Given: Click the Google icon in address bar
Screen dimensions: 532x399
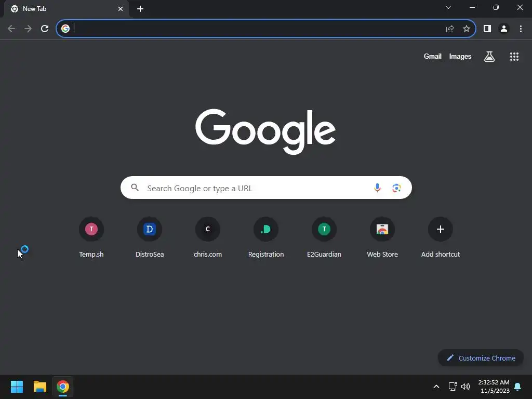Looking at the screenshot, I should click(65, 29).
